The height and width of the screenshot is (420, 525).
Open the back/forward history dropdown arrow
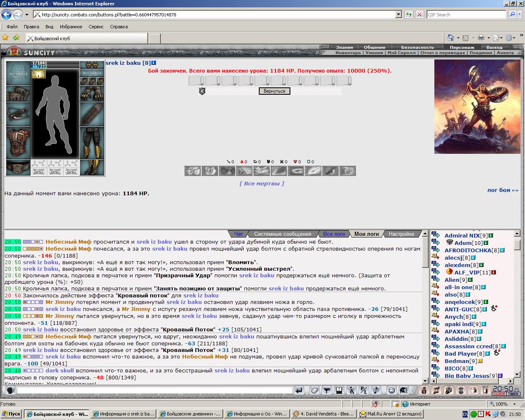pyautogui.click(x=27, y=14)
